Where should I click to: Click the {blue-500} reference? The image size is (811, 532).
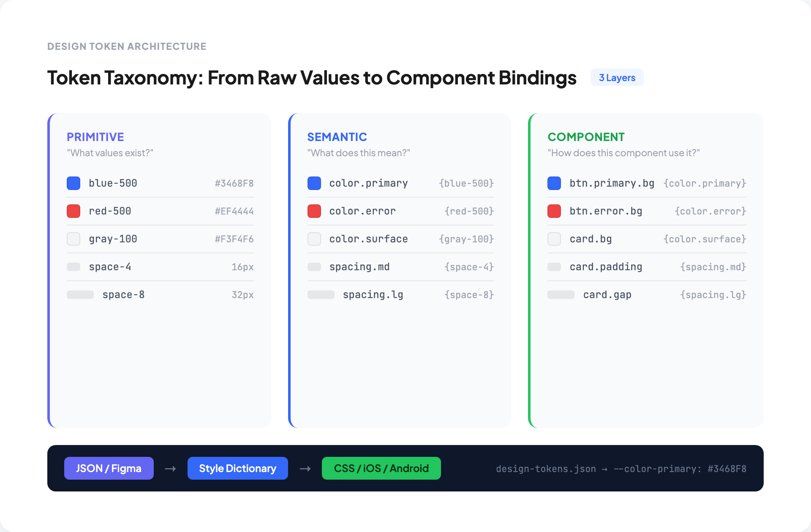tap(466, 183)
